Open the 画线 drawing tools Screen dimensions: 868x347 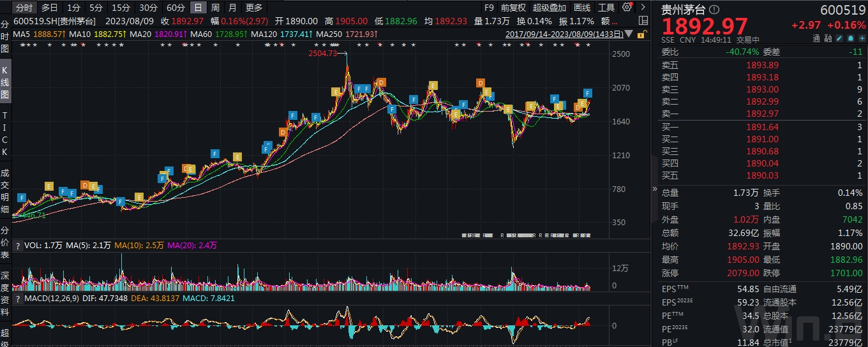(582, 8)
